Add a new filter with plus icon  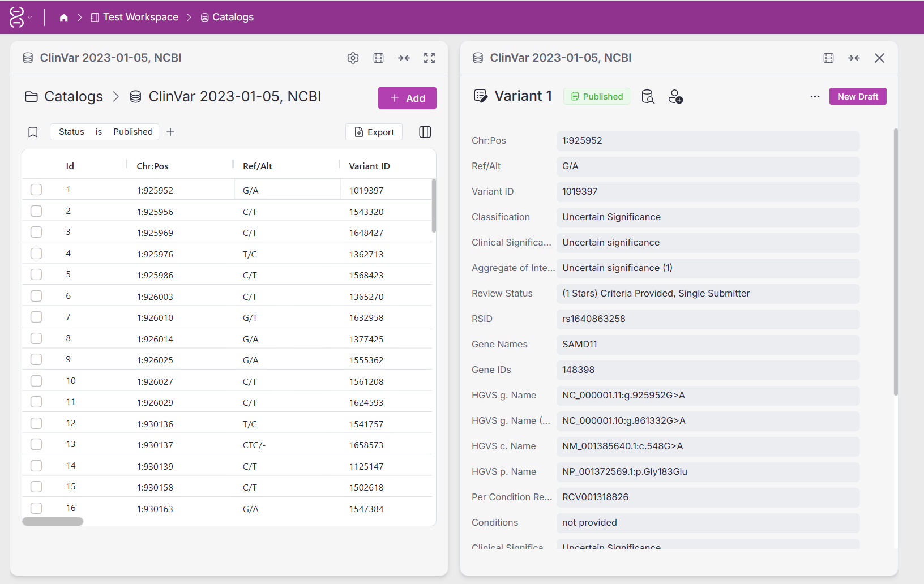click(x=170, y=132)
